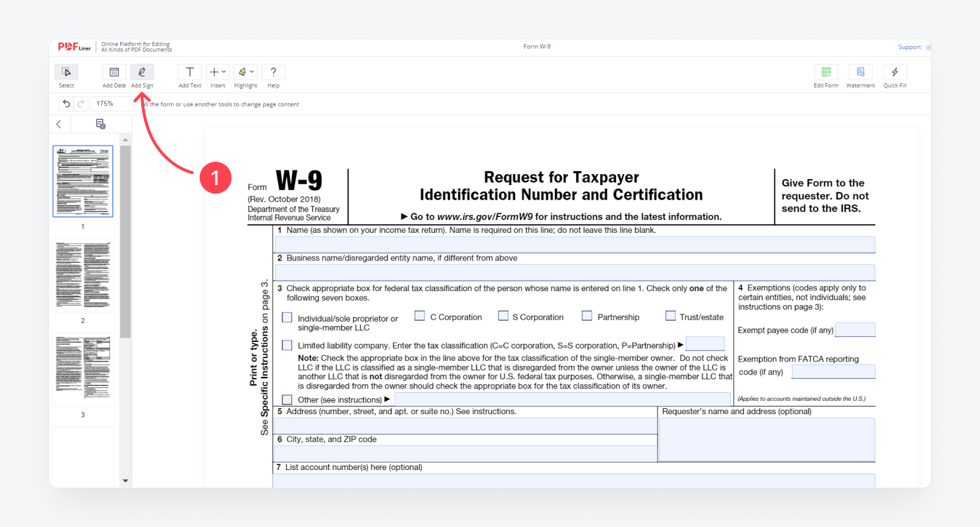This screenshot has width=980, height=527.
Task: Select page 1 thumbnail
Action: 83,181
